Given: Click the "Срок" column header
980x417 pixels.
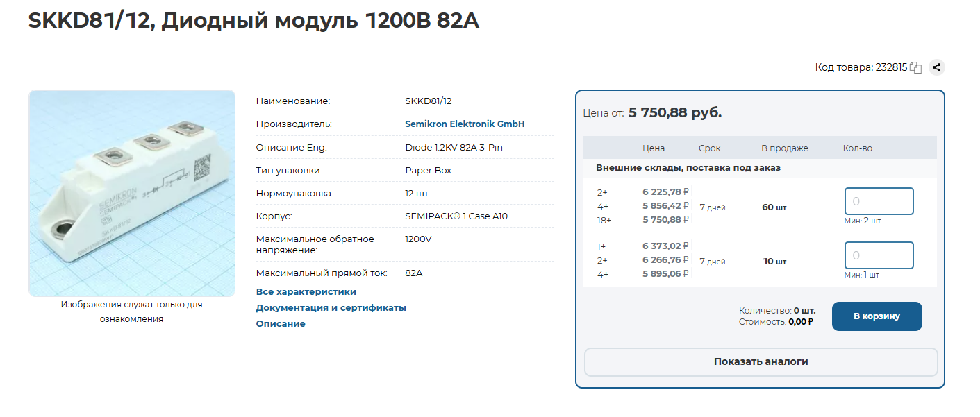Looking at the screenshot, I should click(710, 148).
